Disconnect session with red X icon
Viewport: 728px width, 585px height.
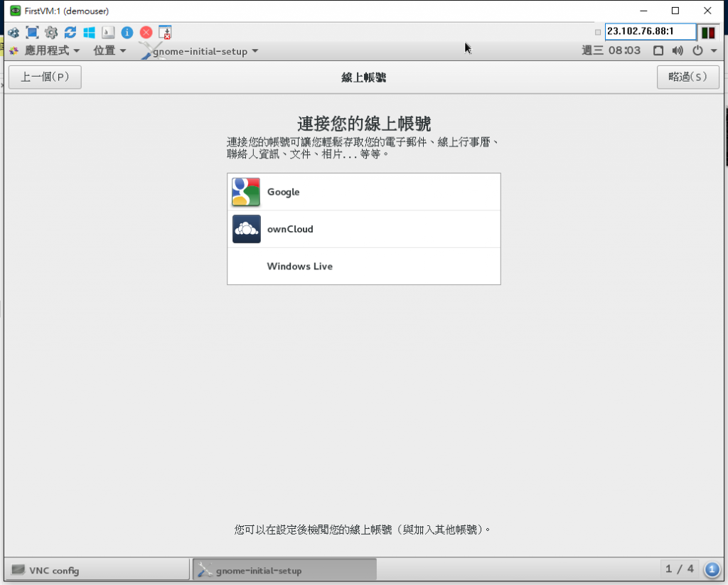(x=146, y=33)
